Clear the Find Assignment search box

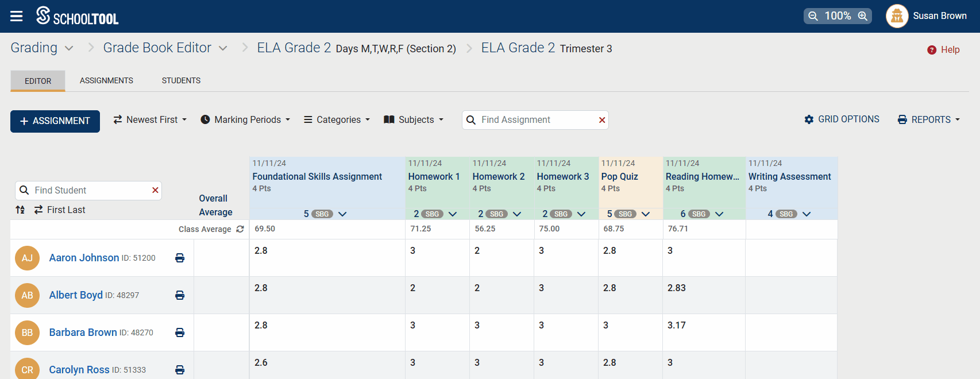(x=602, y=120)
